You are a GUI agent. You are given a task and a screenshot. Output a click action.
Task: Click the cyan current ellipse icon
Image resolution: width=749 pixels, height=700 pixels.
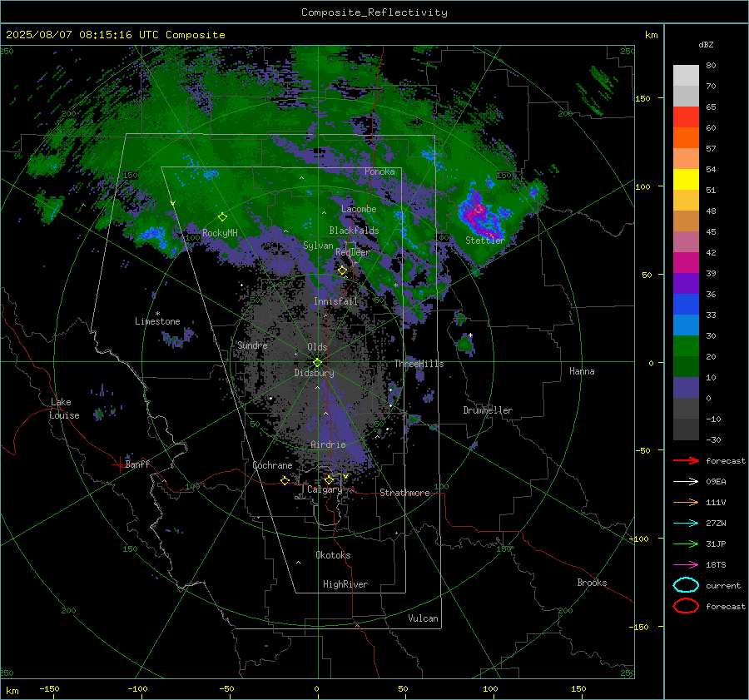click(686, 585)
